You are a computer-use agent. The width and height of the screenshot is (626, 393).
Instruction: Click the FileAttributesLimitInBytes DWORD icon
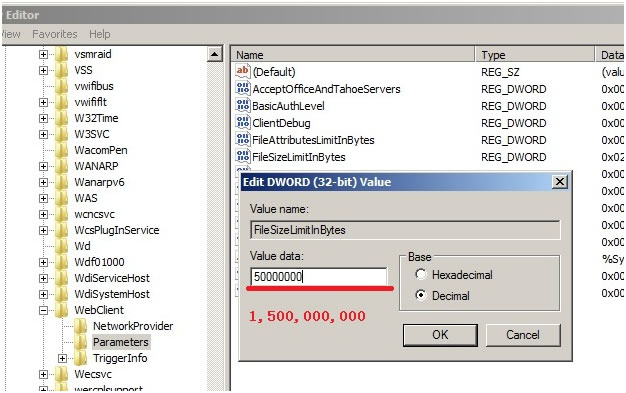tap(243, 140)
